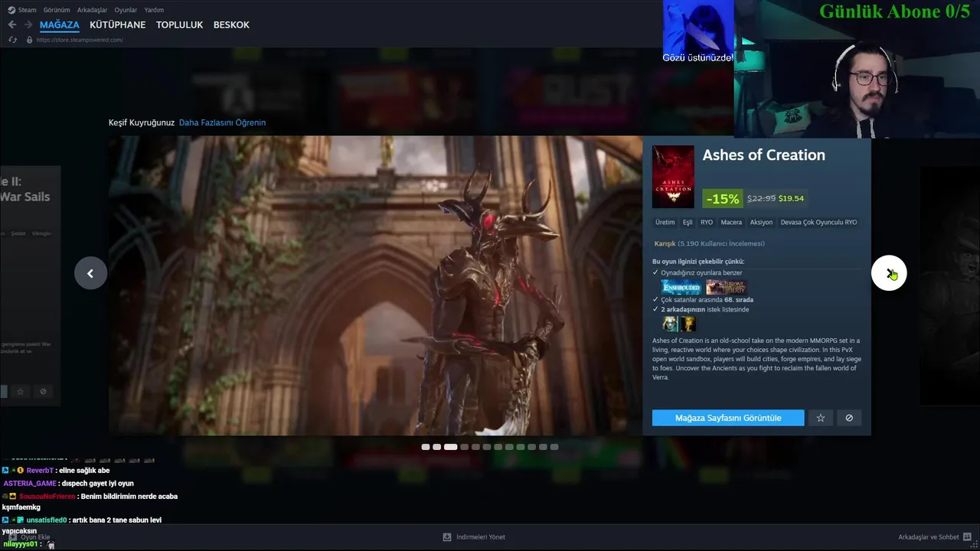Open Ashes of Creation cover thumbnail
This screenshot has width=980, height=551.
[673, 177]
